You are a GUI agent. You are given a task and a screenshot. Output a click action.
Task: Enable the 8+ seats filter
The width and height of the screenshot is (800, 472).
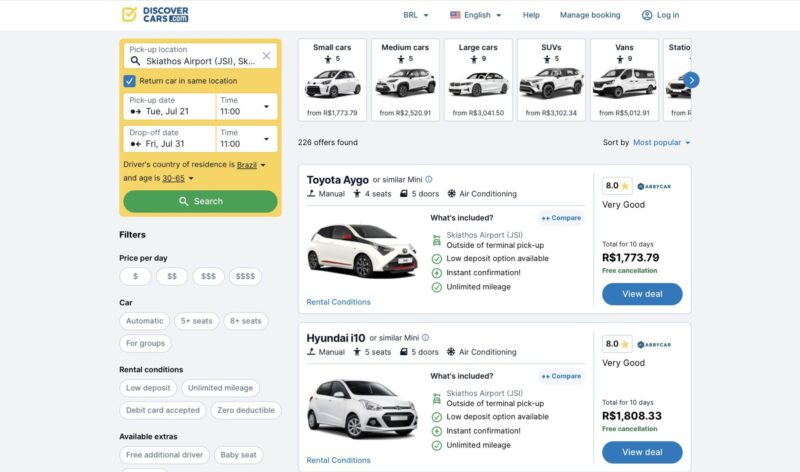coord(245,321)
